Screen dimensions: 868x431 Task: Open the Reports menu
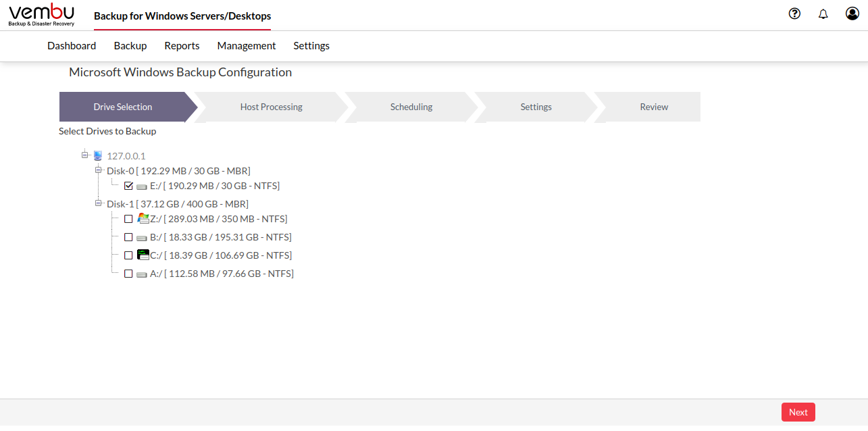pos(182,46)
